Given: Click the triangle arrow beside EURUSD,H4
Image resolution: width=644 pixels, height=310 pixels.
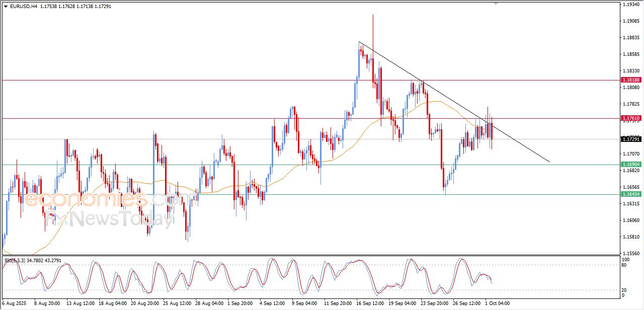Looking at the screenshot, I should pyautogui.click(x=6, y=7).
